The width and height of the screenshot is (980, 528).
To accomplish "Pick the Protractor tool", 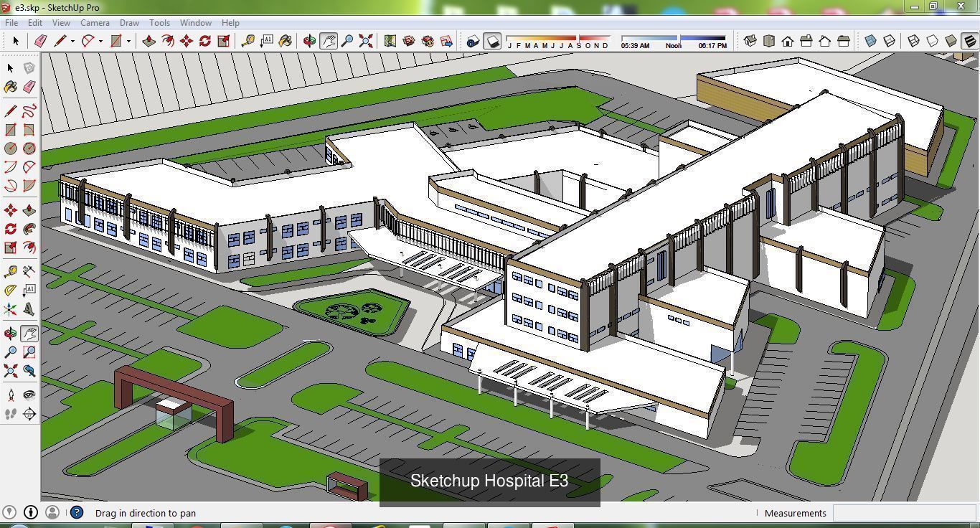I will pos(11,291).
